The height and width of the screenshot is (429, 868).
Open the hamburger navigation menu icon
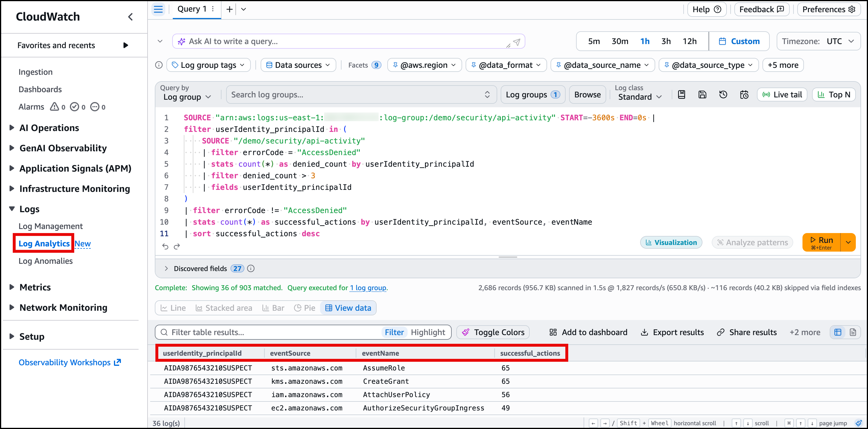158,10
